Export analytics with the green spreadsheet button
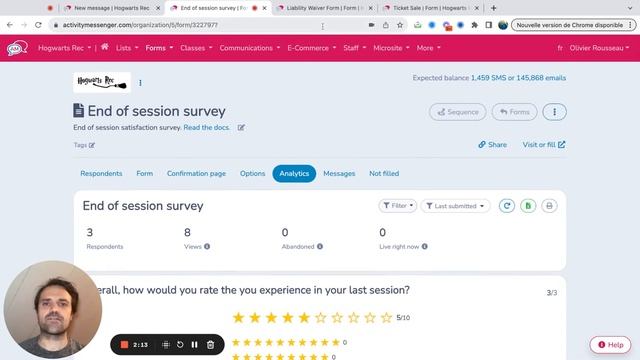640x360 pixels. [528, 206]
